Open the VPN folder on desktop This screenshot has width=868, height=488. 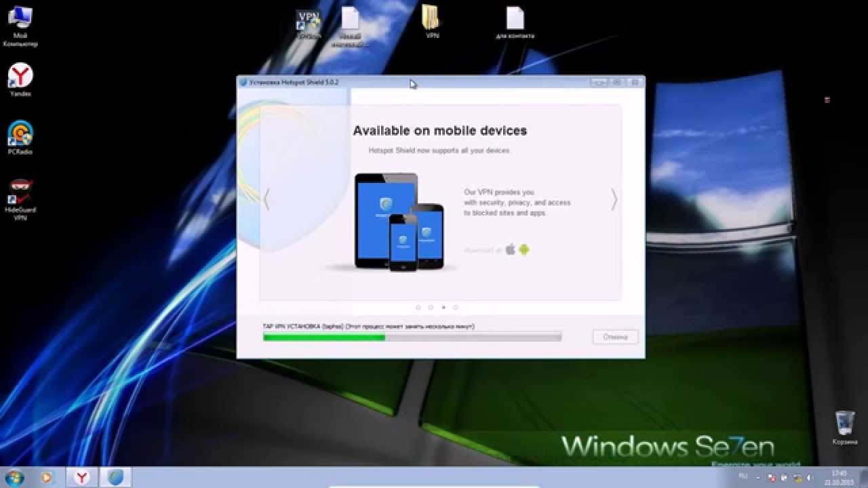coord(432,22)
